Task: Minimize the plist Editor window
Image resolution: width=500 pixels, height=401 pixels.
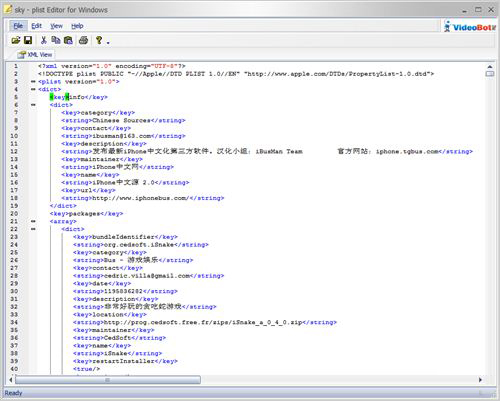Action: [465, 10]
